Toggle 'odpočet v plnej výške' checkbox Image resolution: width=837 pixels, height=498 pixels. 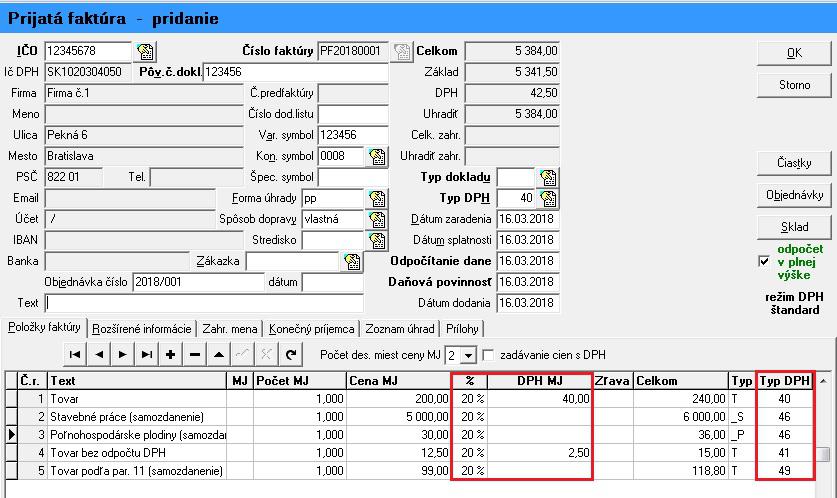coord(765,262)
